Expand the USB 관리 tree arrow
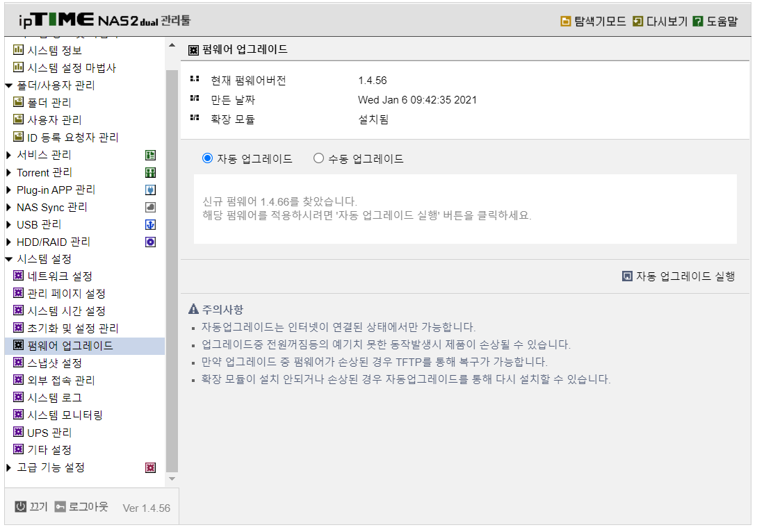 (9, 224)
